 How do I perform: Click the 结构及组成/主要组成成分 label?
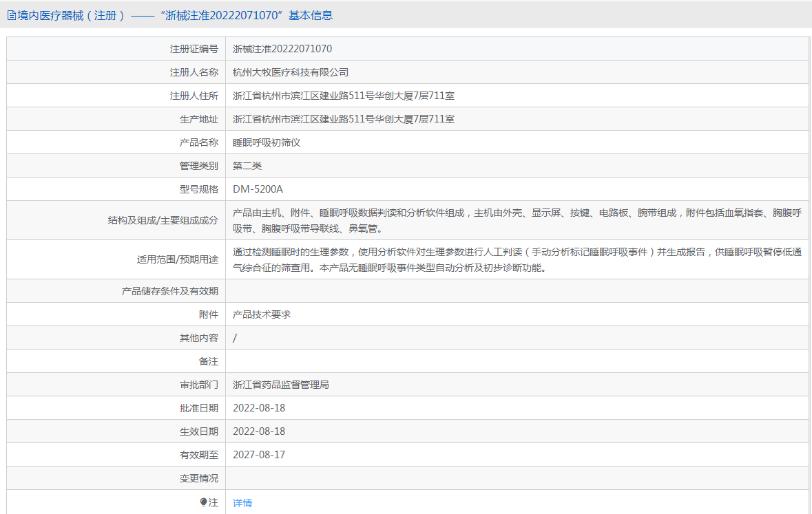[163, 220]
